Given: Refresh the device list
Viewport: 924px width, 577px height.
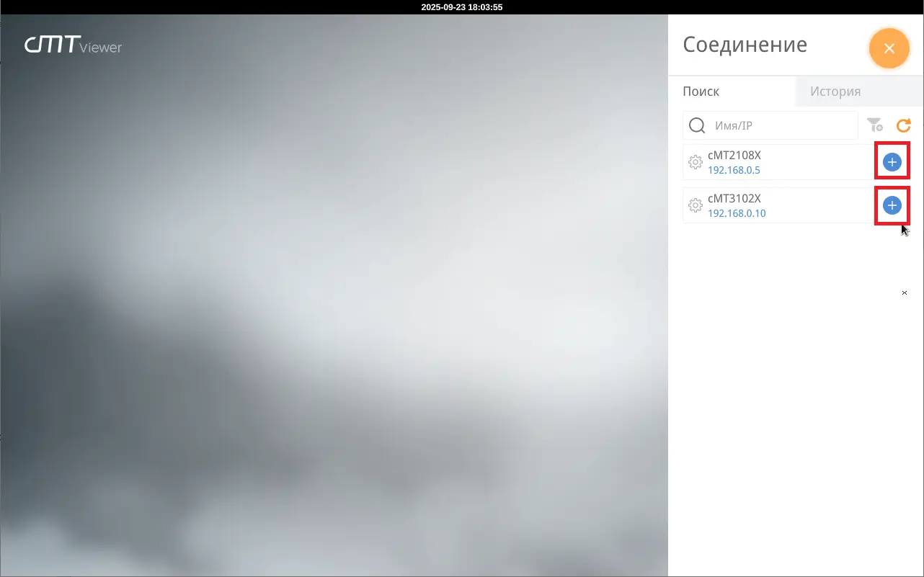Looking at the screenshot, I should click(x=903, y=125).
